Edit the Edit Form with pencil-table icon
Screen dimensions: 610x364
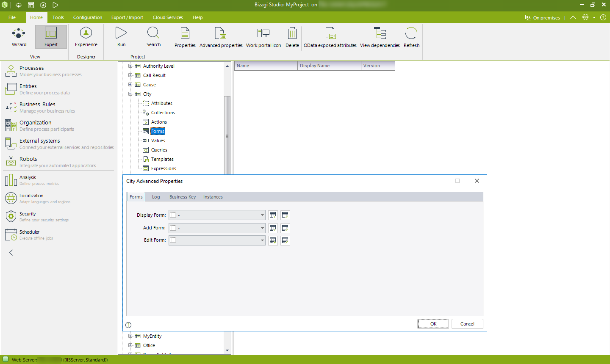click(x=285, y=240)
